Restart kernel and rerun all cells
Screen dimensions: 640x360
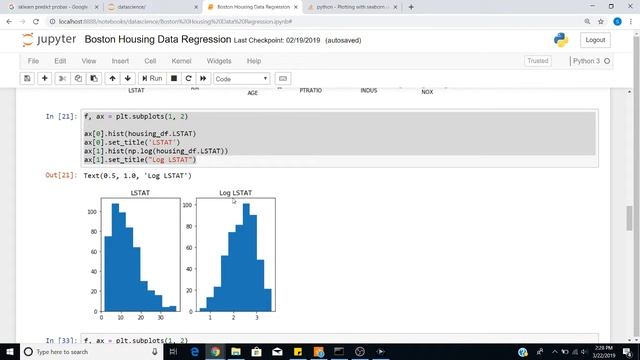(x=203, y=78)
